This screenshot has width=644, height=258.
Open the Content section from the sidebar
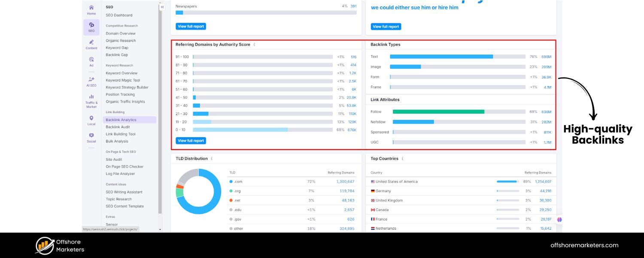click(91, 45)
